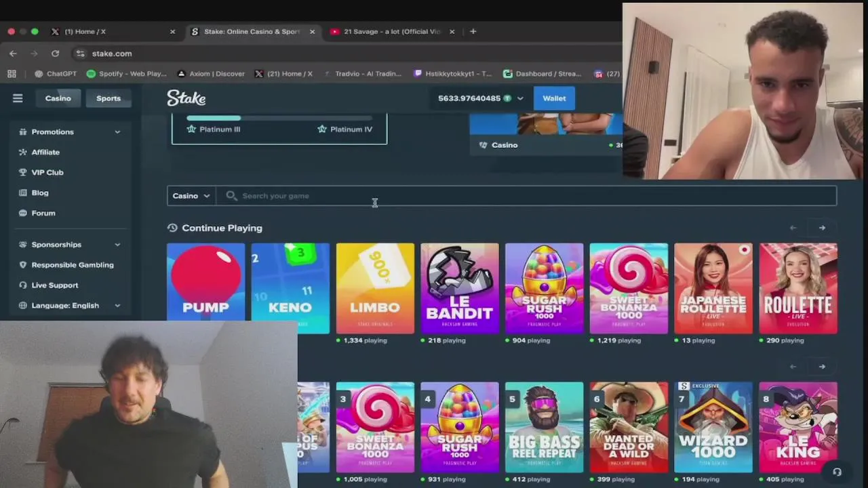This screenshot has height=488, width=868.
Task: Click the Language globe icon
Action: coord(23,306)
